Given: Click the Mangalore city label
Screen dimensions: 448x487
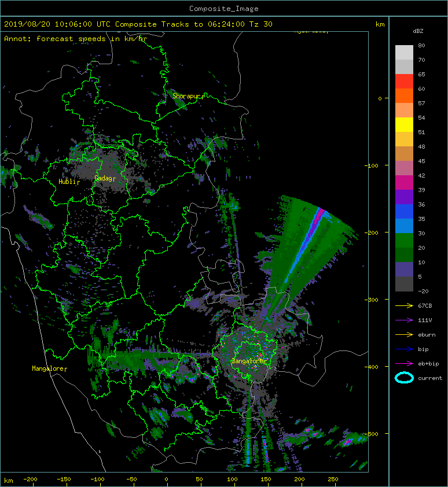Looking at the screenshot, I should click(x=47, y=368).
